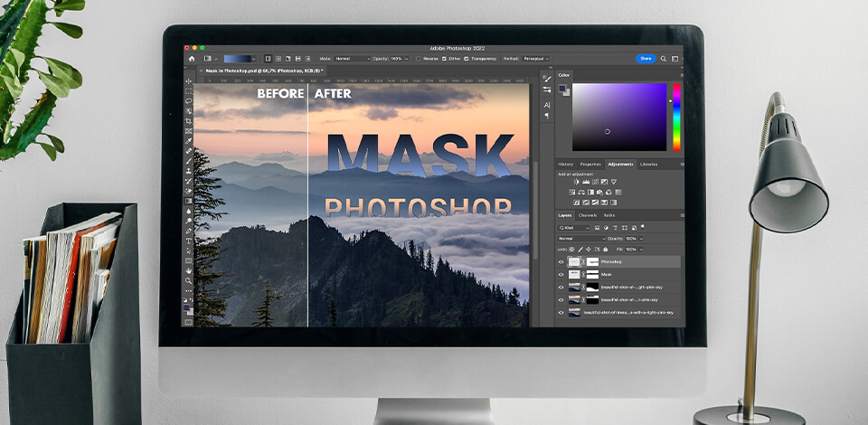Enable the Reverse checkbox
The image size is (868, 425).
click(418, 59)
